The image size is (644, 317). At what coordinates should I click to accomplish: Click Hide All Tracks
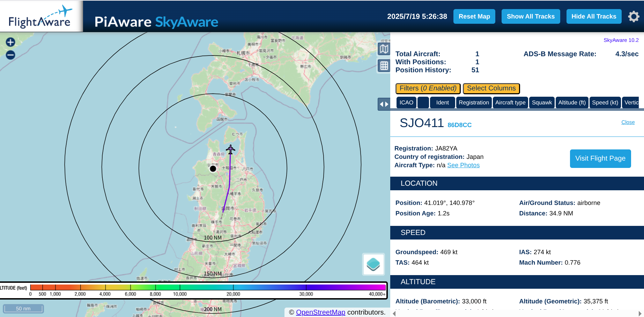[594, 16]
